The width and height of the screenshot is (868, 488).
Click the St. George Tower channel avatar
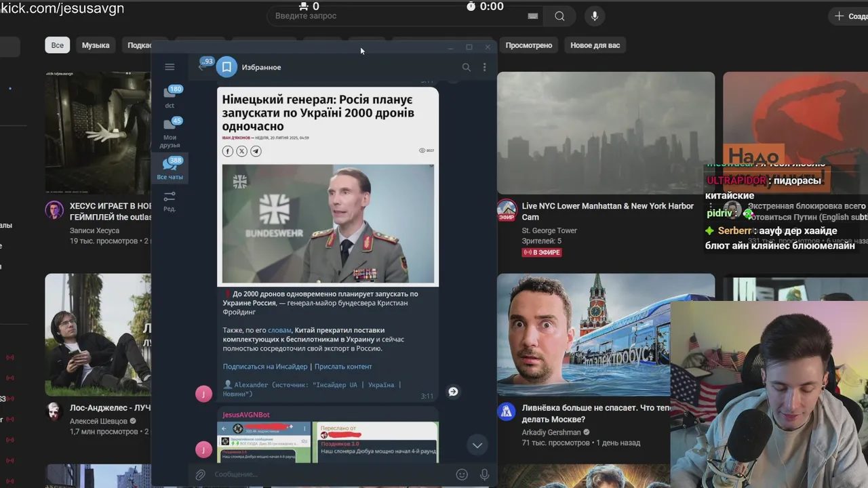coord(507,209)
